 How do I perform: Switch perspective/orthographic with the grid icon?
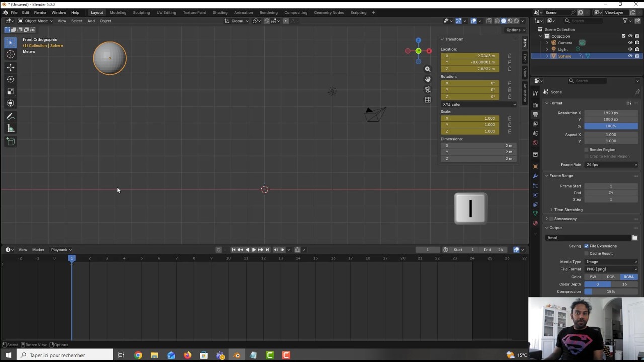(428, 100)
